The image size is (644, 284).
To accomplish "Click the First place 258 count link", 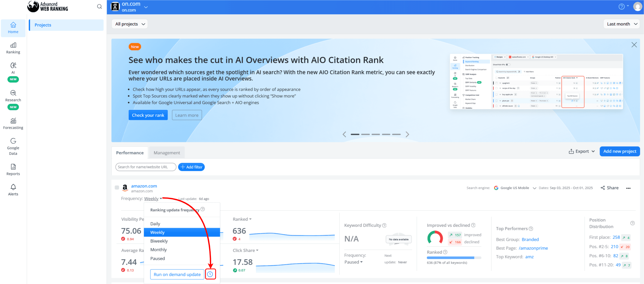I will point(616,237).
